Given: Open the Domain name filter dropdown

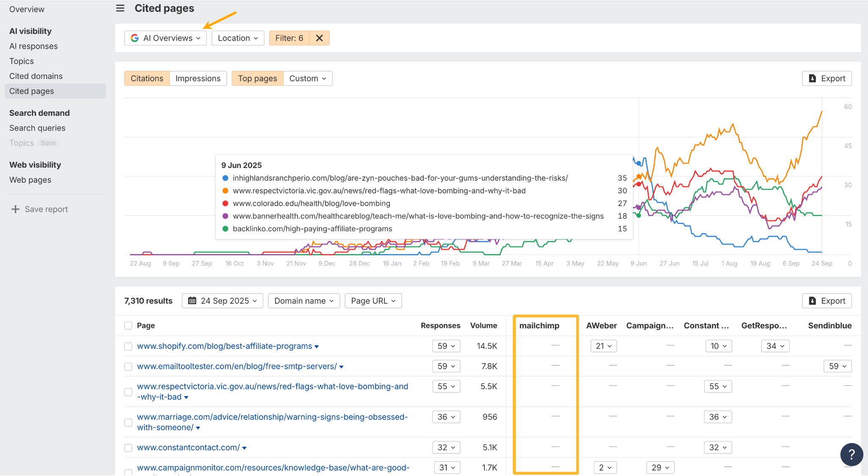Looking at the screenshot, I should pos(303,300).
